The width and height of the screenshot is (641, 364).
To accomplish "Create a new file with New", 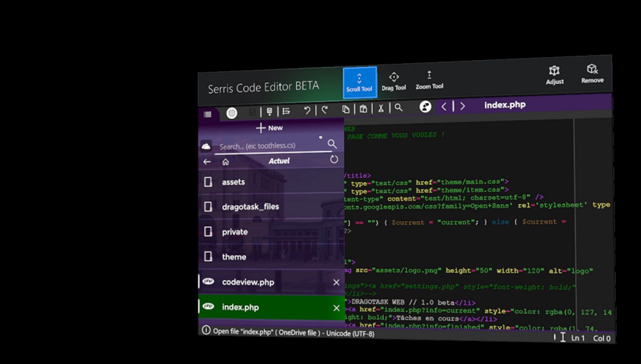I will [269, 128].
